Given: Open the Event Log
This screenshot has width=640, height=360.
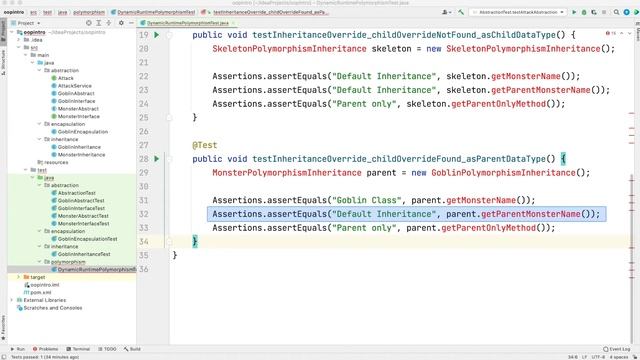Looking at the screenshot, I should point(616,349).
